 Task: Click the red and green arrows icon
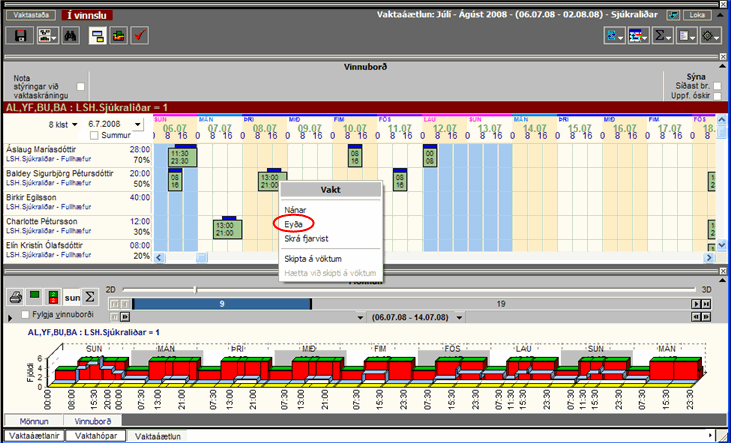click(53, 297)
